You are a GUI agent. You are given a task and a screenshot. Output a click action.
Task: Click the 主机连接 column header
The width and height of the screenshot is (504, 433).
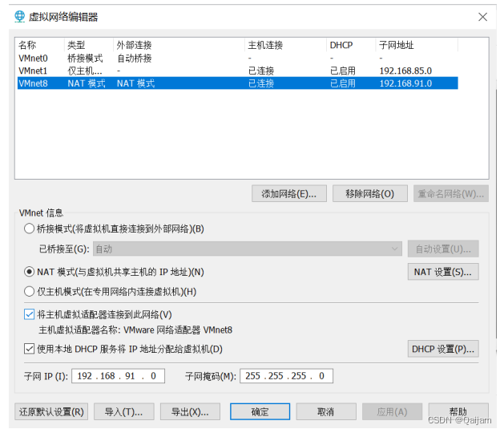pos(286,45)
